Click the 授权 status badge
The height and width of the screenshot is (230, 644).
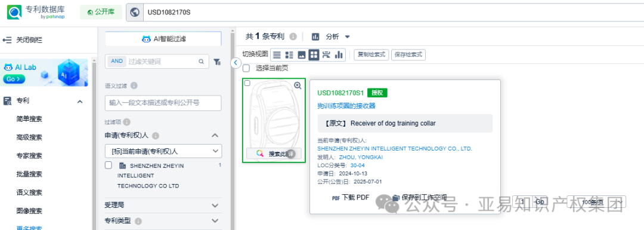pyautogui.click(x=377, y=93)
